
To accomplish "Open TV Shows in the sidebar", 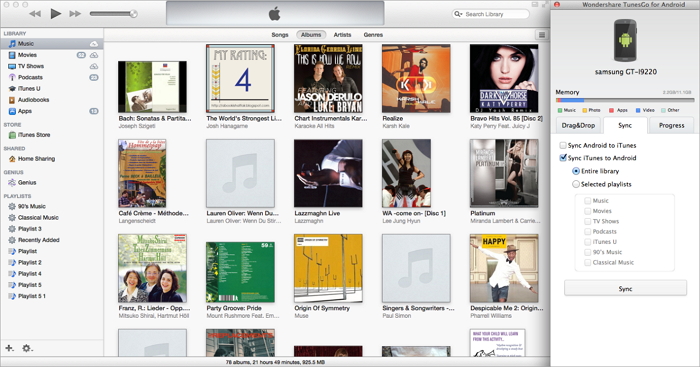I will 51,66.
